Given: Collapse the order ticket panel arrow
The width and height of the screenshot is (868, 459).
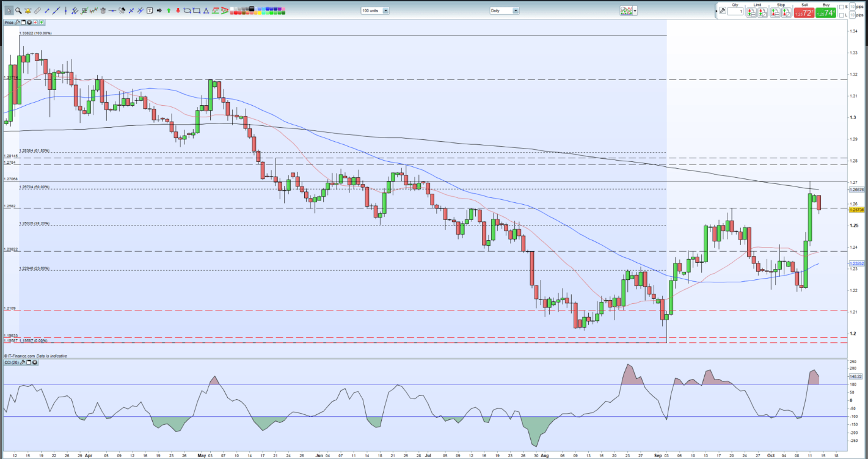Looking at the screenshot, I should (717, 11).
